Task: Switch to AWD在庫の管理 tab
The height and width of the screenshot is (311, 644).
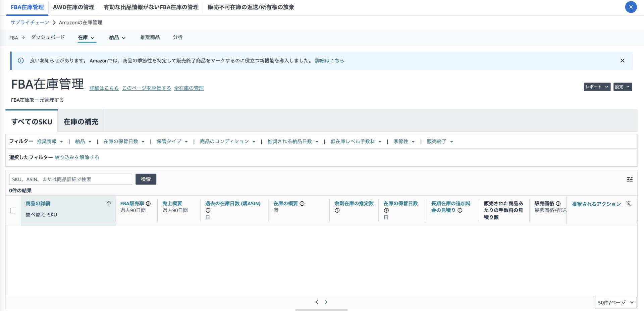Action: tap(73, 7)
